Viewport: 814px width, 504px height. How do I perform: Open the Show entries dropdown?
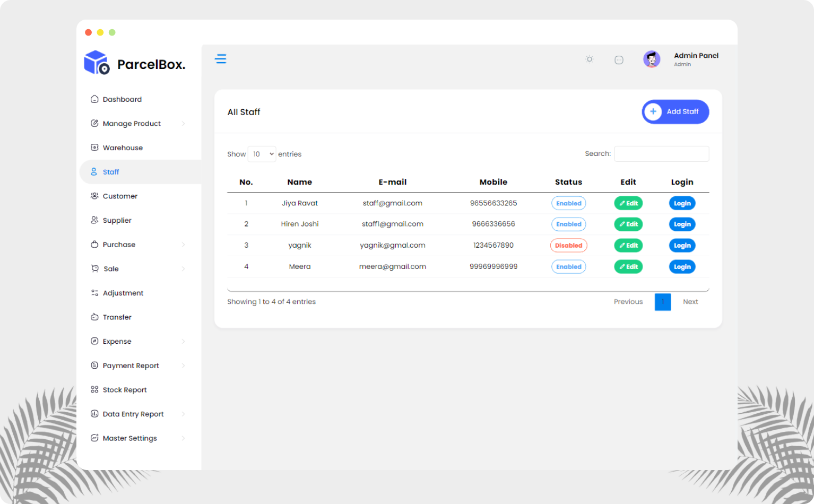262,154
